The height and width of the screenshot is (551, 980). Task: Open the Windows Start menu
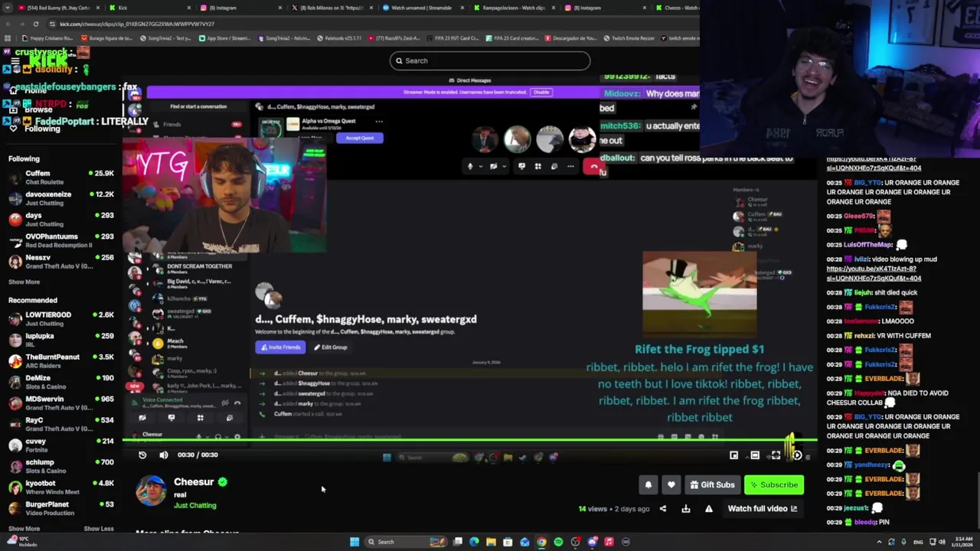354,542
